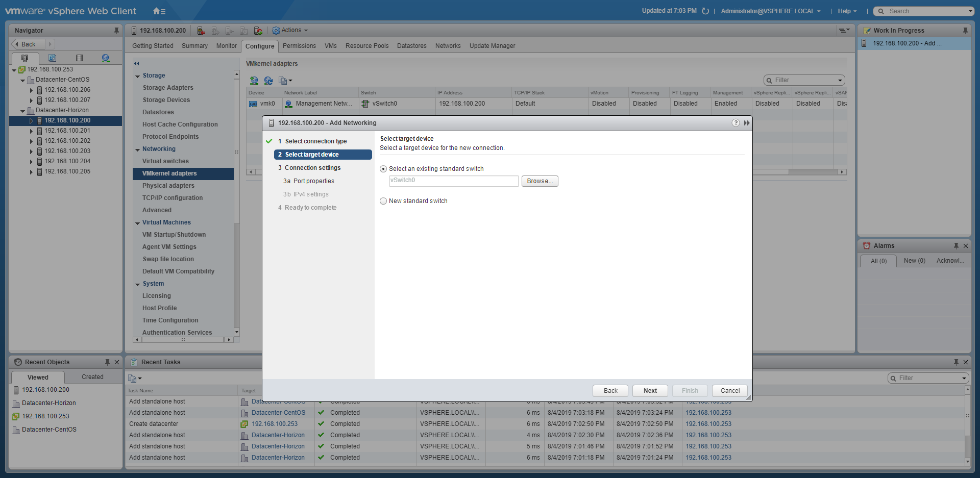Open the Created tab in Recent Objects

click(x=92, y=377)
